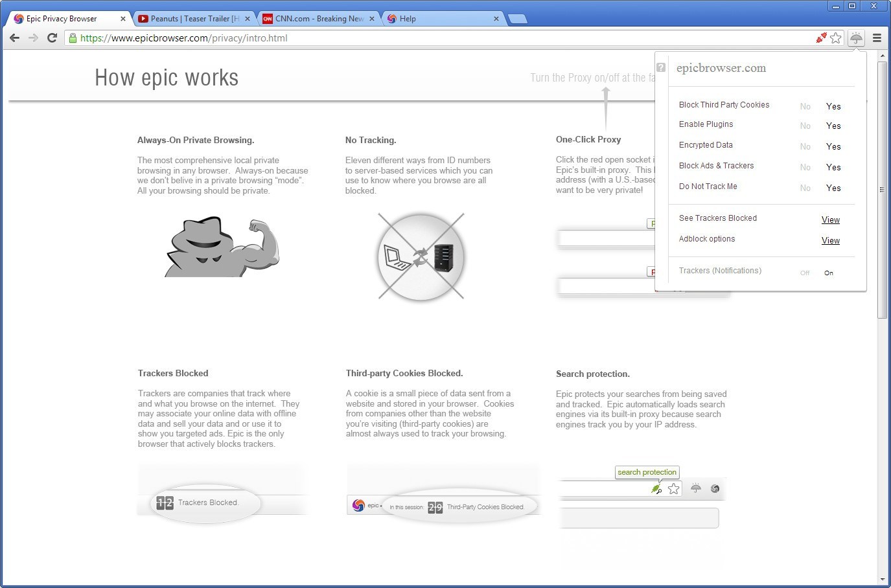
Task: Click View next to See Trackers Blocked
Action: click(x=830, y=220)
